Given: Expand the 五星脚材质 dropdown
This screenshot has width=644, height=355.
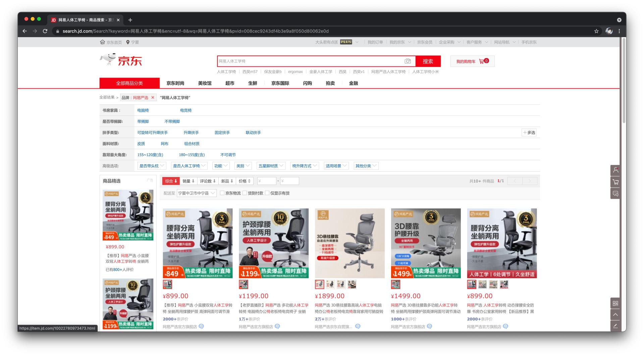Looking at the screenshot, I should [271, 166].
